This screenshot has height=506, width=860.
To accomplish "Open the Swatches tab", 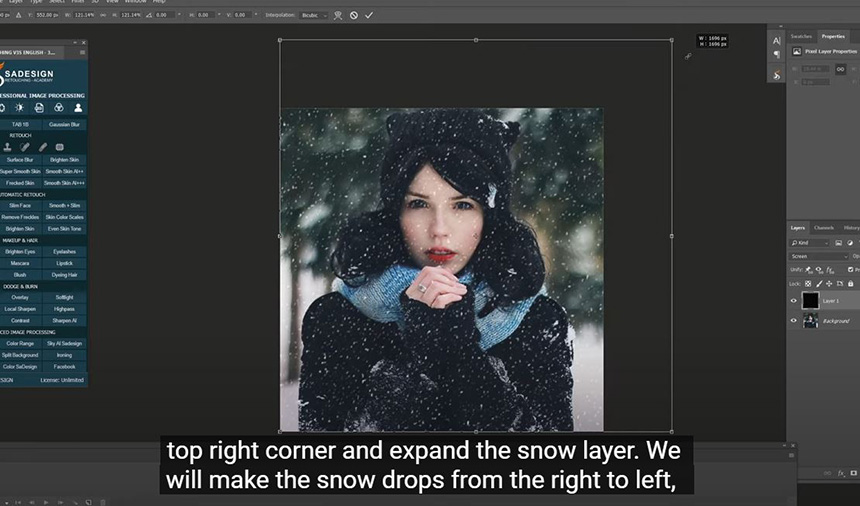I will 801,36.
